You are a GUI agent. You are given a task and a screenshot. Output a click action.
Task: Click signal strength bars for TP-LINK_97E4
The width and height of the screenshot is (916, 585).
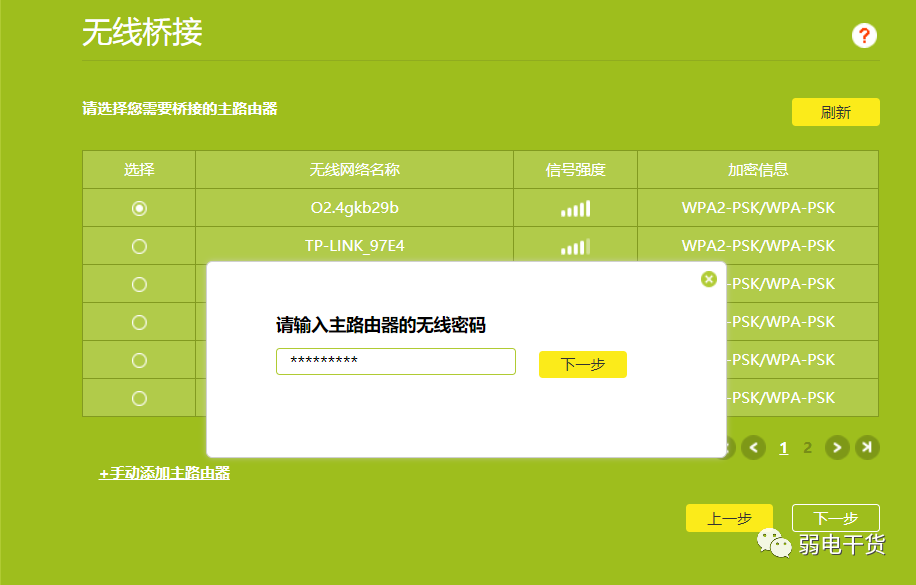(575, 246)
